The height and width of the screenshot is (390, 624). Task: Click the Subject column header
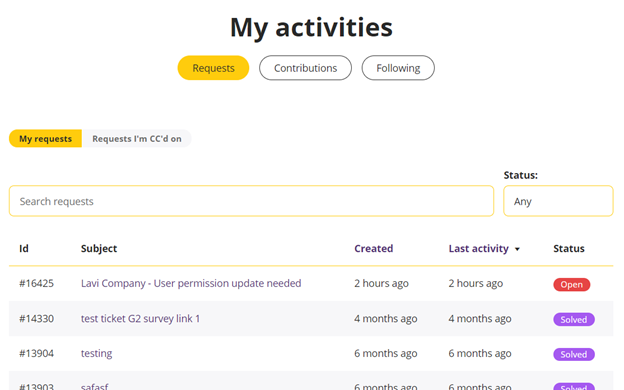click(x=99, y=248)
